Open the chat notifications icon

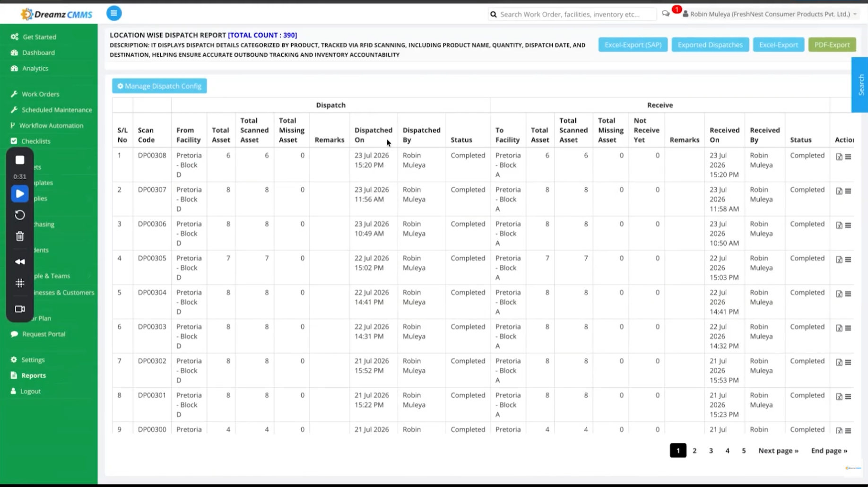[x=666, y=14]
